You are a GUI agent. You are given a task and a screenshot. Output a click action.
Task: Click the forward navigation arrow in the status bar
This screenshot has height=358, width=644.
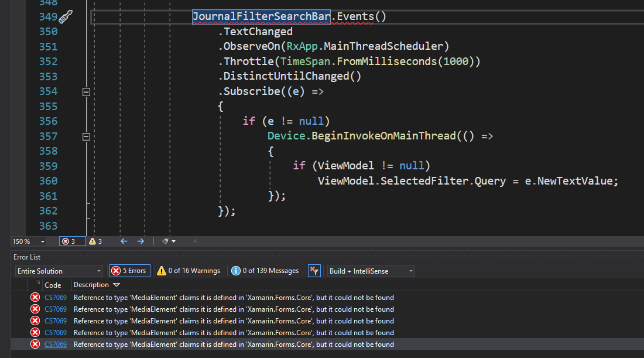pyautogui.click(x=140, y=241)
